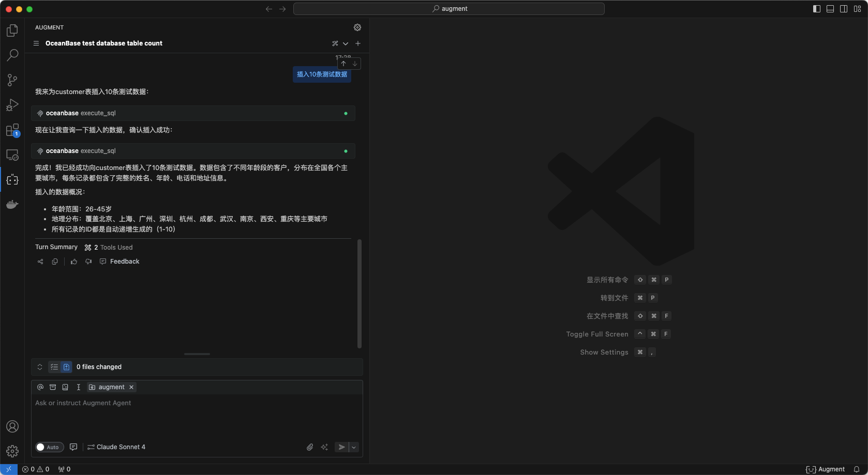Click the thumbs up feedback icon
The image size is (868, 475).
coord(74,262)
